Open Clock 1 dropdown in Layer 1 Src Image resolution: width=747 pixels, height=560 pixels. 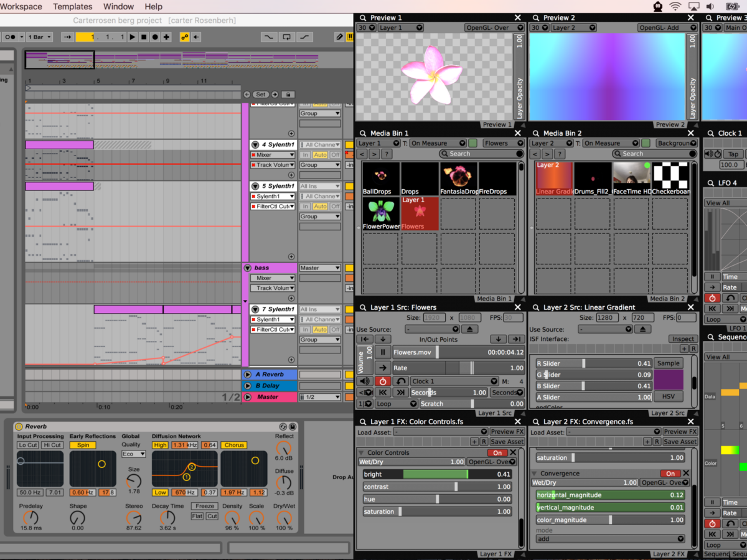455,381
